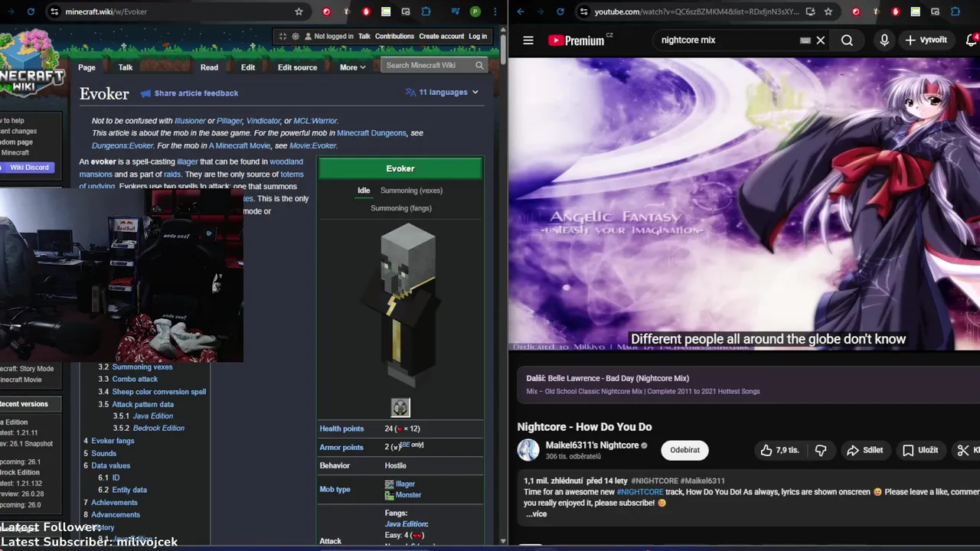Bookmark the YouTube page with star icon
This screenshot has width=980, height=551.
[x=828, y=11]
